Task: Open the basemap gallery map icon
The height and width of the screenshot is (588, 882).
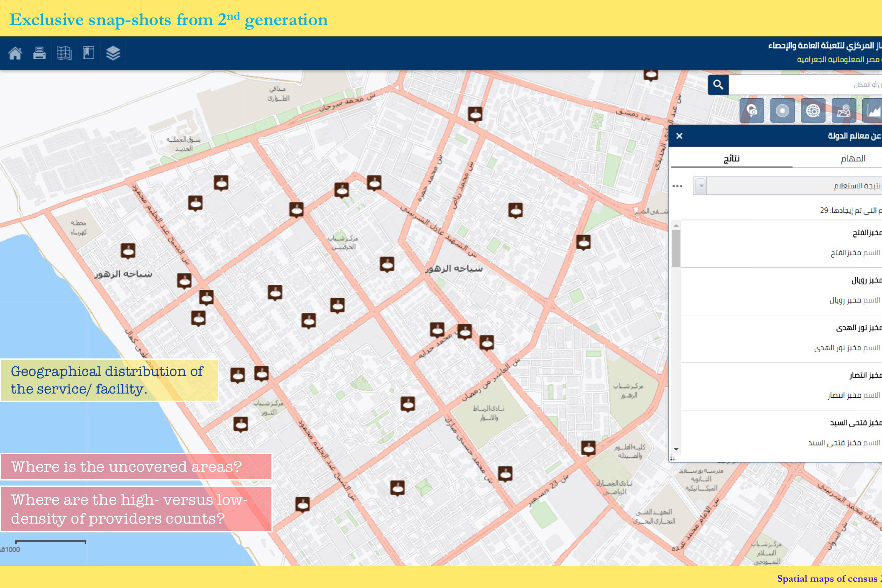Action: (64, 53)
